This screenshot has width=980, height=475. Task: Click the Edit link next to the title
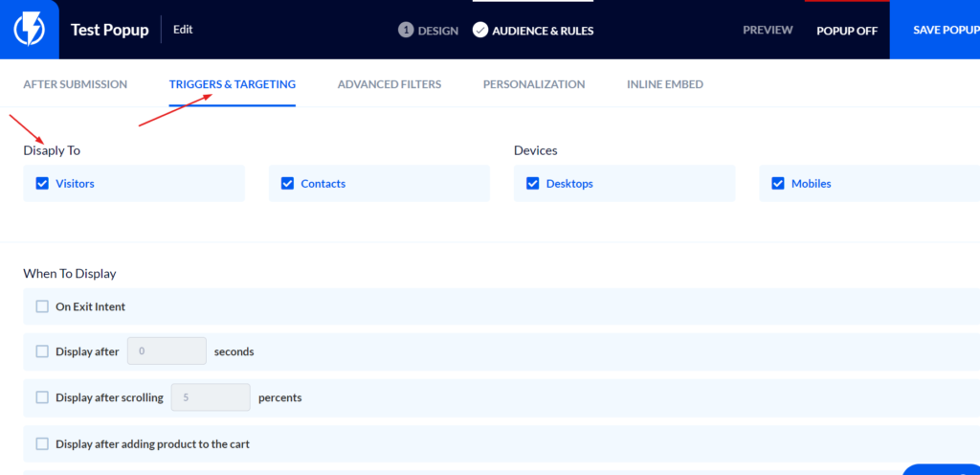(x=183, y=30)
